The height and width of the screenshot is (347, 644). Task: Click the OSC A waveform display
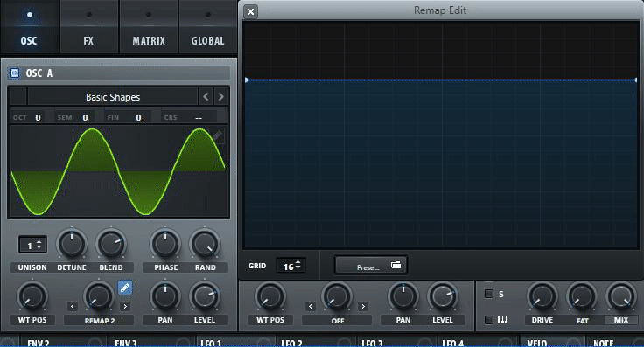click(x=119, y=171)
